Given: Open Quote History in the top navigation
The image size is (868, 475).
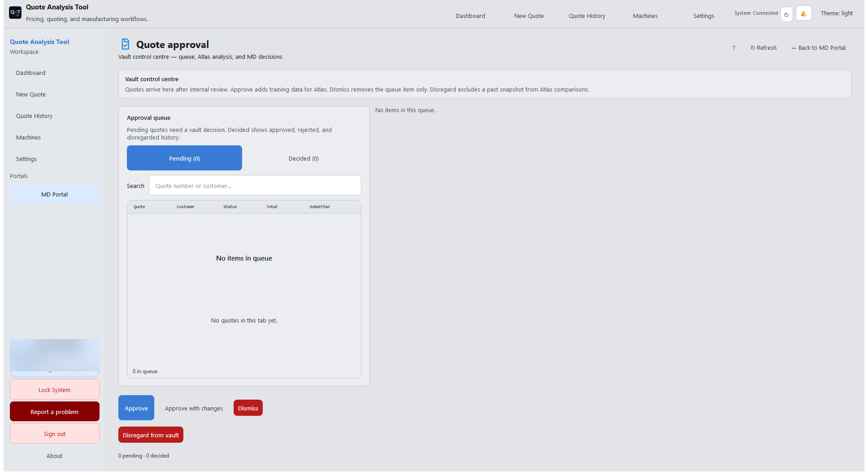Looking at the screenshot, I should click(x=587, y=16).
